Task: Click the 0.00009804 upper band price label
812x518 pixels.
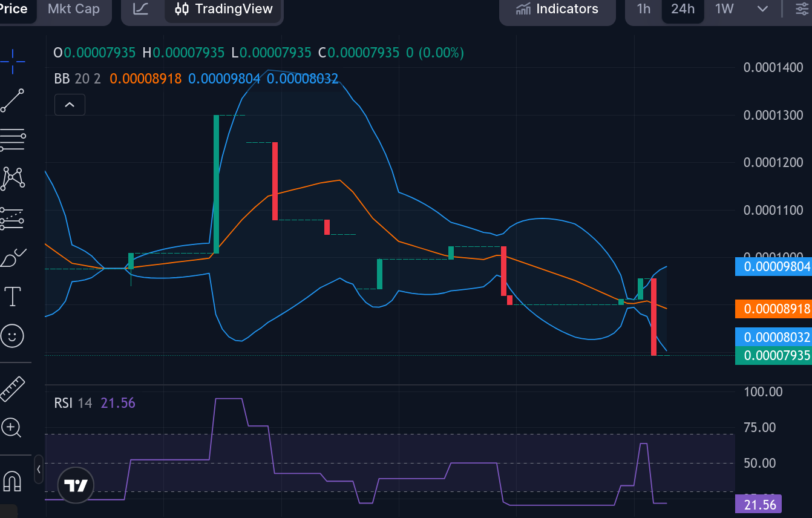Action: tap(773, 266)
